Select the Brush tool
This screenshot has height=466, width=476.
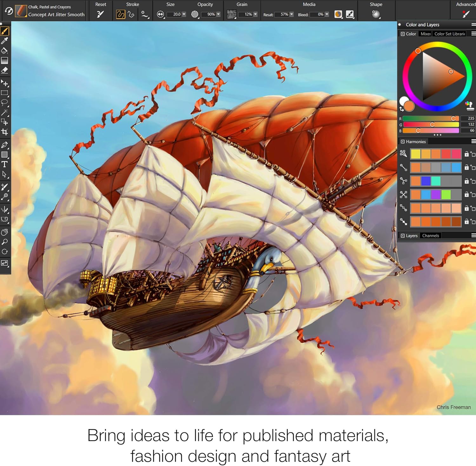(x=5, y=30)
